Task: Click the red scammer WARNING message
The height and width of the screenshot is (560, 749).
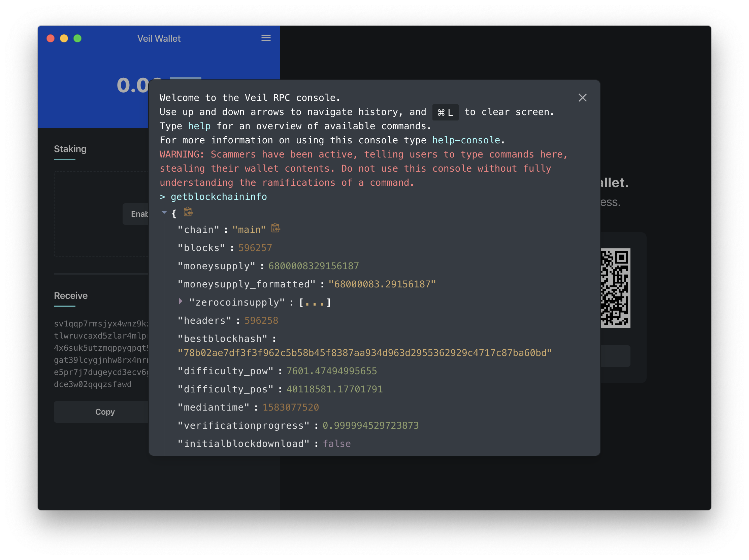Action: 364,169
